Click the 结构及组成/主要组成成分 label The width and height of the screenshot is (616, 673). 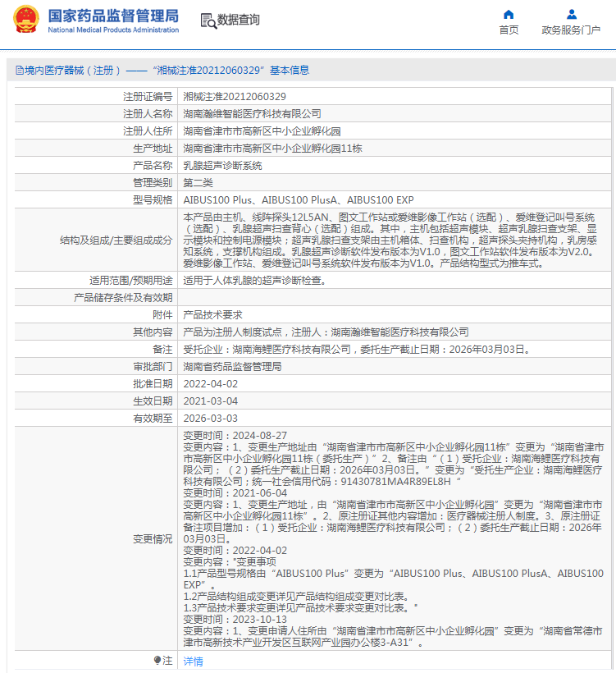116,240
